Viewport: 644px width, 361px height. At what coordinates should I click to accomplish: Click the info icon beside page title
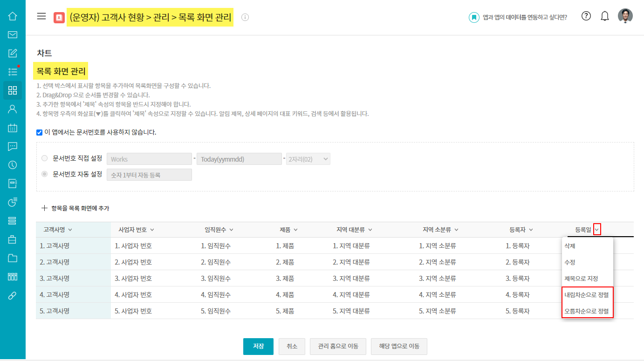[x=245, y=17]
